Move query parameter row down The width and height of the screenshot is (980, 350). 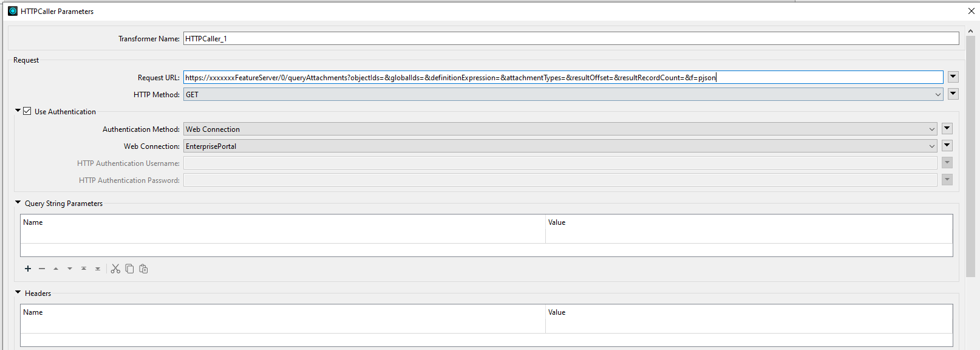click(70, 269)
